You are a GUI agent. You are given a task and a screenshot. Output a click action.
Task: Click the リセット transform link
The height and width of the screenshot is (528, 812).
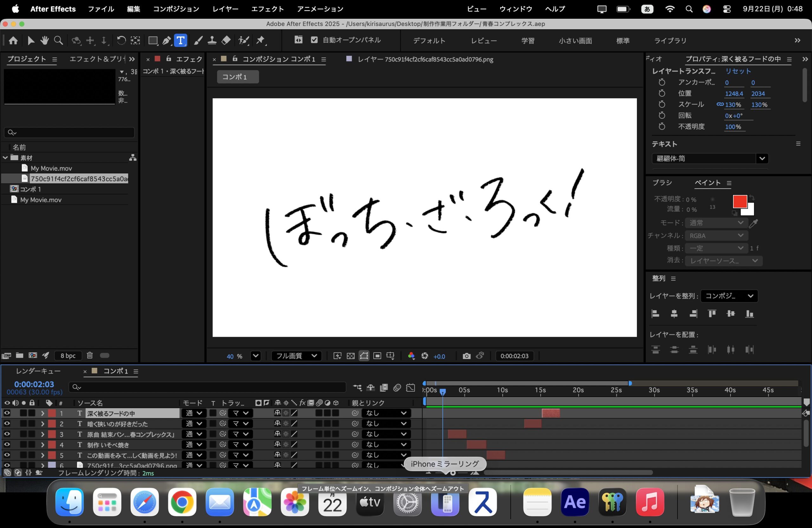click(x=738, y=71)
